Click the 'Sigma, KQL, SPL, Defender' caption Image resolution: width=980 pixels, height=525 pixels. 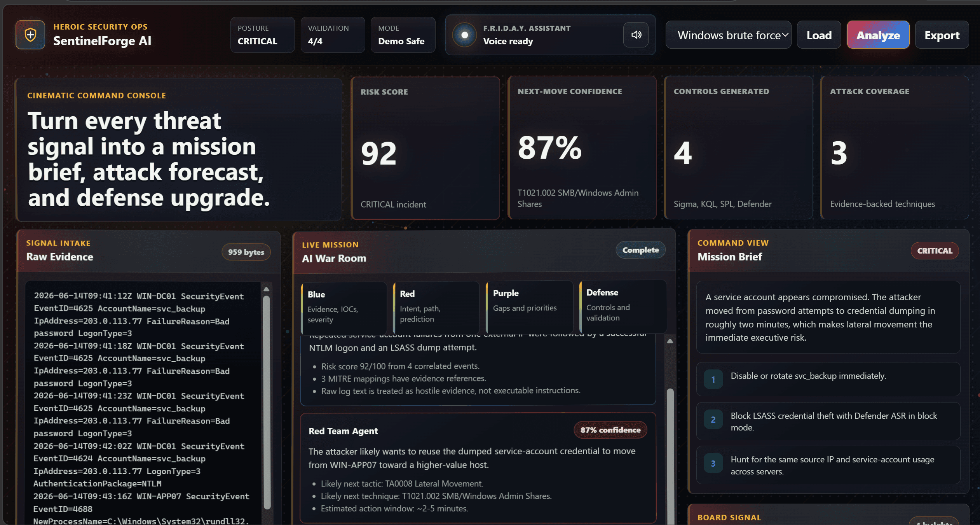723,204
